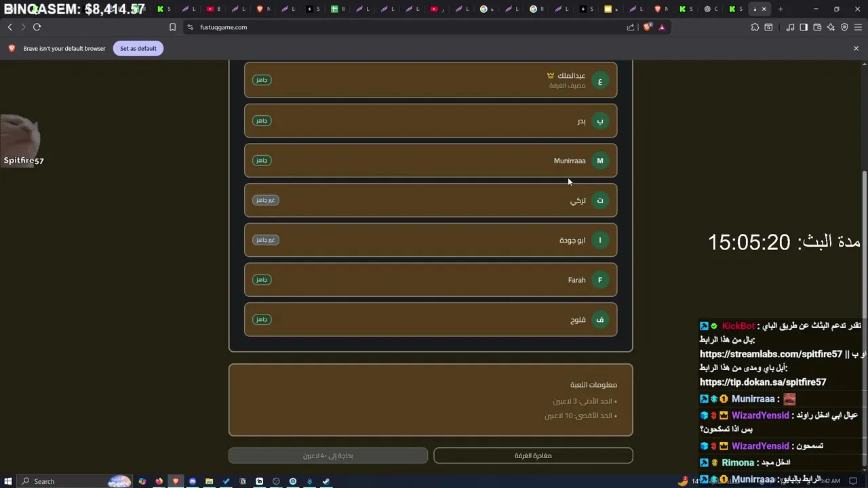Click the KickBot username in chat
The width and height of the screenshot is (868, 488).
(738, 326)
